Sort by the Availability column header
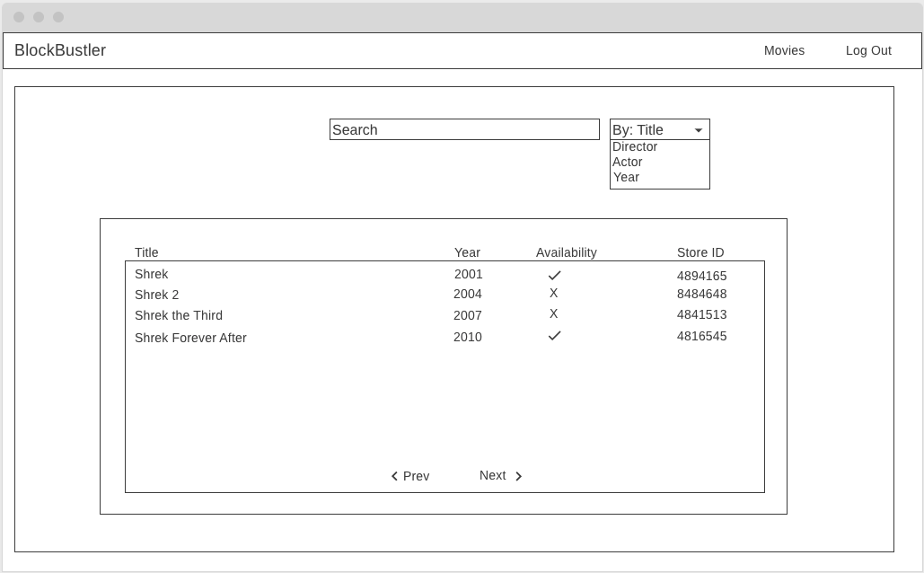 coord(567,252)
